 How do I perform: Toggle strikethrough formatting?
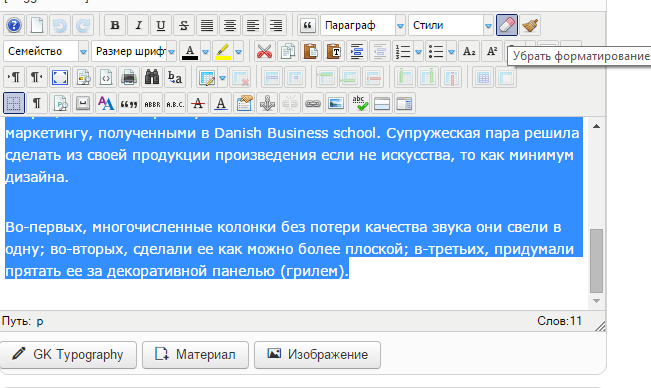click(184, 25)
